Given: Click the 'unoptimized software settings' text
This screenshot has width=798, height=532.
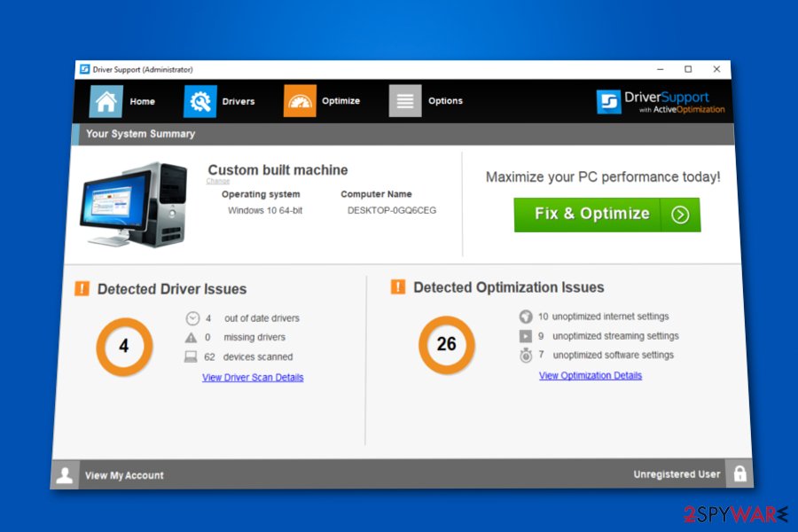Looking at the screenshot, I should pos(614,355).
